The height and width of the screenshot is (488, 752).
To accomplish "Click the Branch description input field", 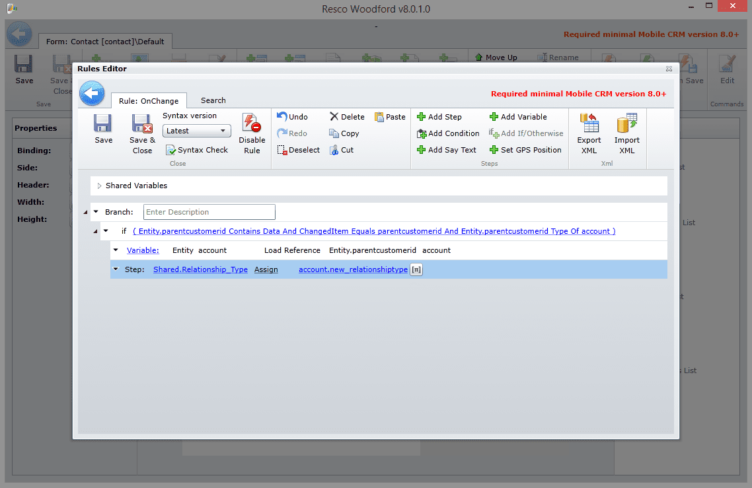I will (x=208, y=212).
